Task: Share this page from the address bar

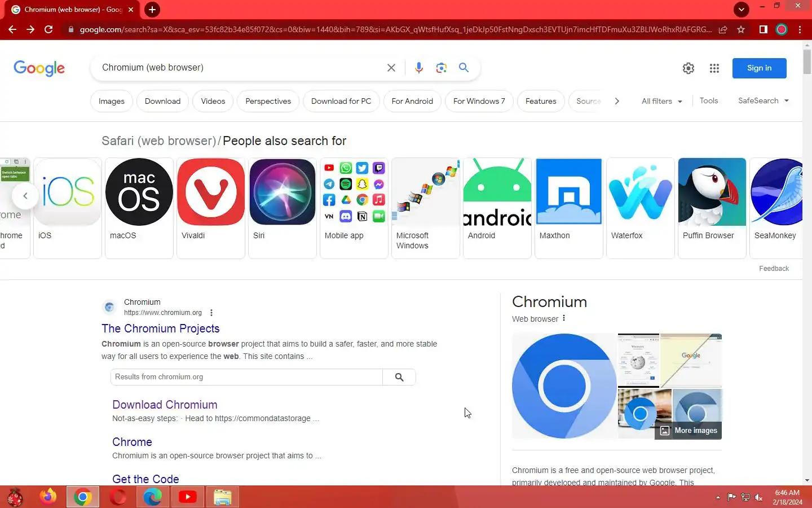Action: [723, 29]
